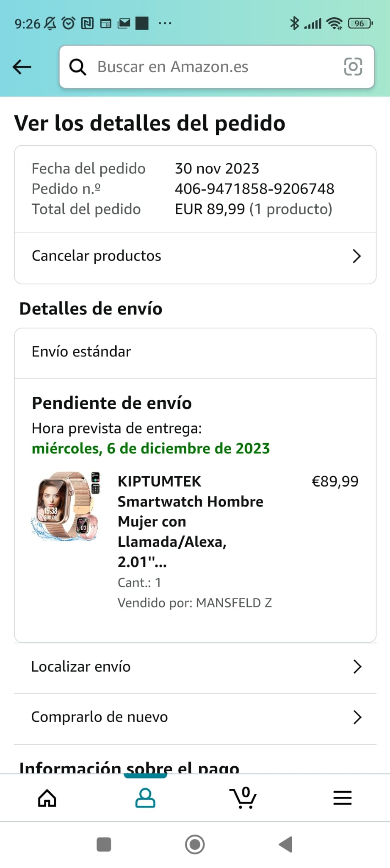Tap Android recent apps square button
Viewport: 390px width, 868px height.
point(104,845)
